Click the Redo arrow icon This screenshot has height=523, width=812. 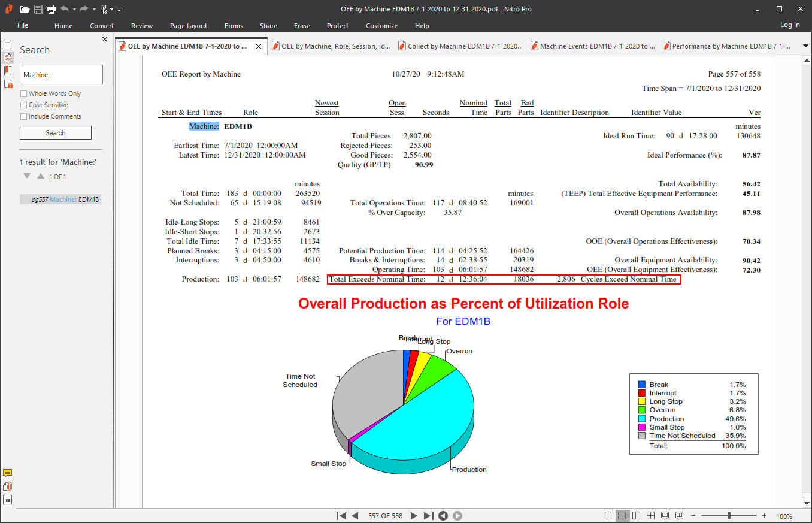pyautogui.click(x=84, y=9)
